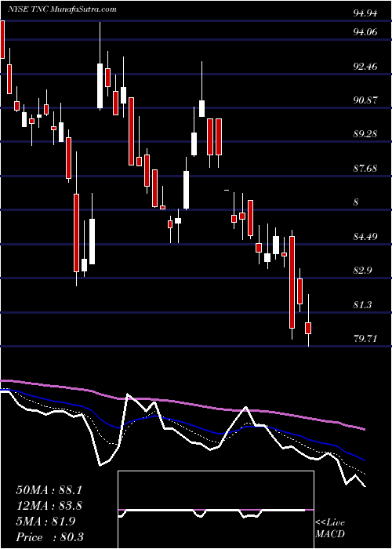Click the 92.46 price axis label

pyautogui.click(x=365, y=66)
